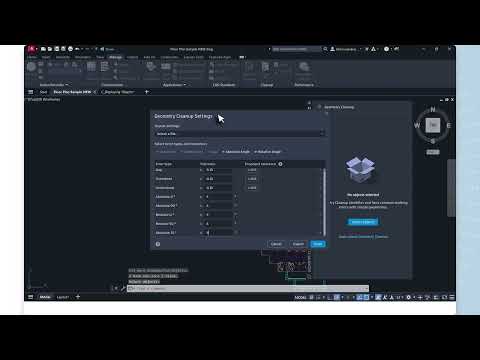Open the search field dropdown arrow in title bar
Screen dimensions: 480x360
269,49
